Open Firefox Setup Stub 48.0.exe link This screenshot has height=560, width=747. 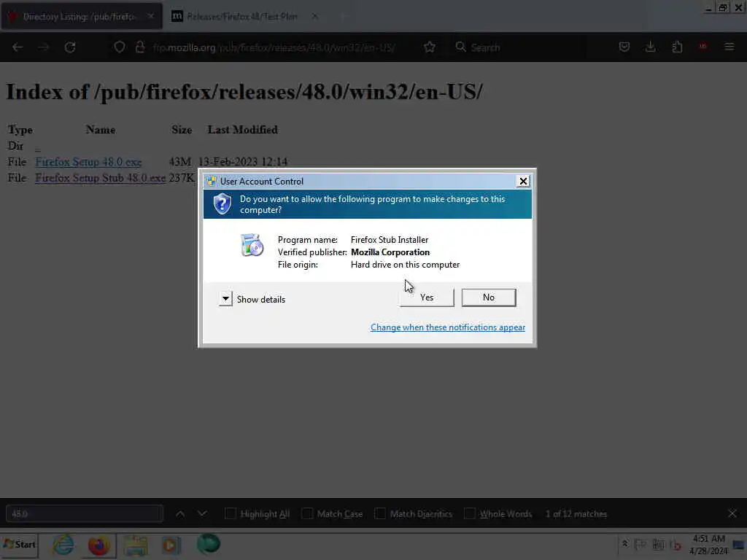click(101, 178)
